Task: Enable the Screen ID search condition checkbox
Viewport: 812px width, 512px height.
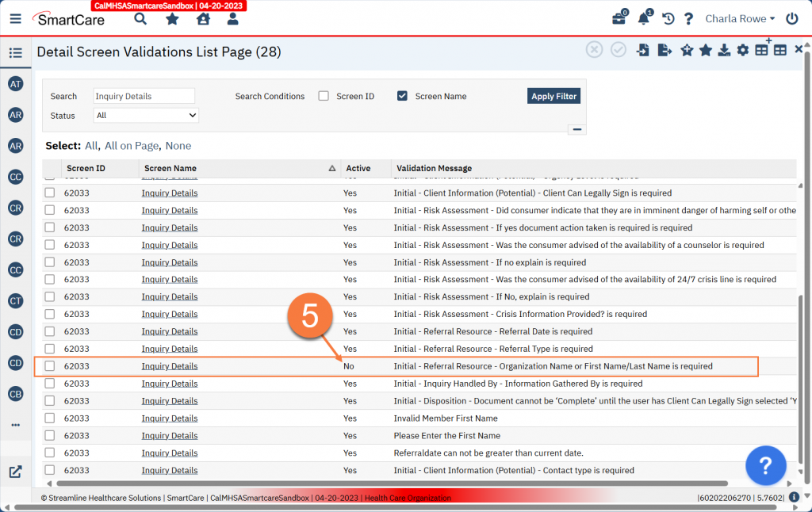Action: 324,96
